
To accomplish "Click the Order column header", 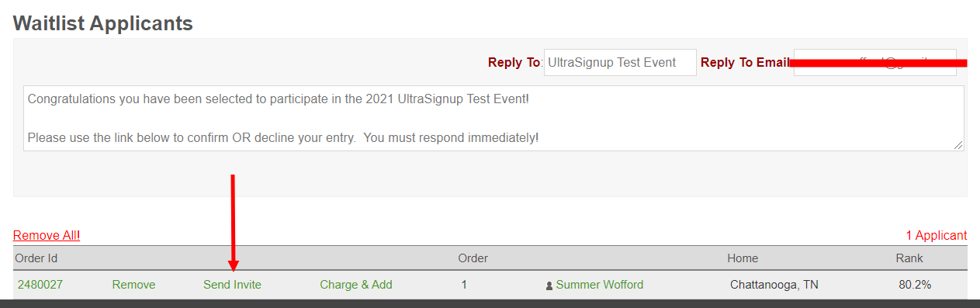I will coord(473,258).
